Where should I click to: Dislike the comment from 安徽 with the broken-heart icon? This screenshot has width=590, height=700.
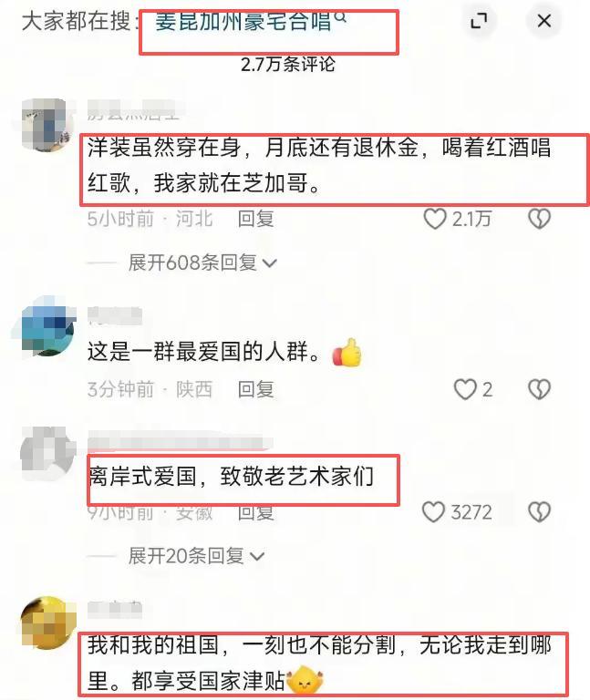coord(539,511)
